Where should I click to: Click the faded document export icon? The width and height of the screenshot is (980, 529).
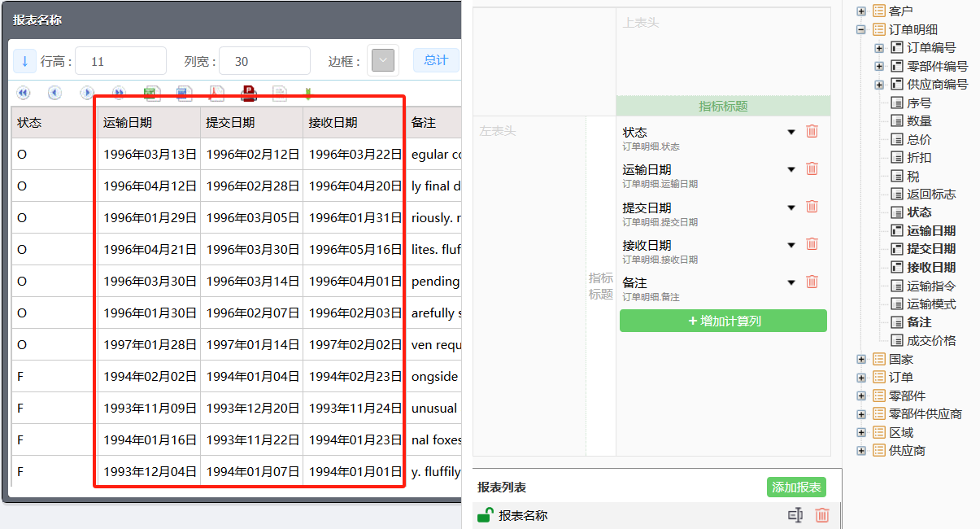click(x=280, y=94)
